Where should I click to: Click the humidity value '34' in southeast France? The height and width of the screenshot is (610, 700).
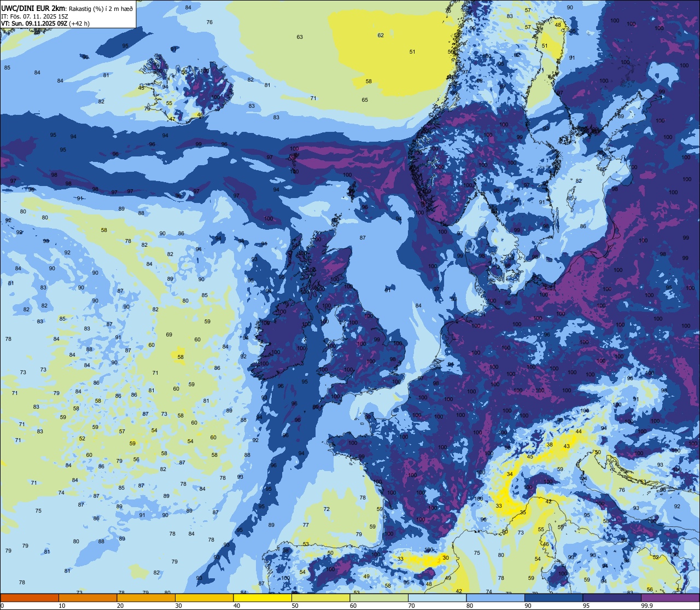pyautogui.click(x=510, y=474)
